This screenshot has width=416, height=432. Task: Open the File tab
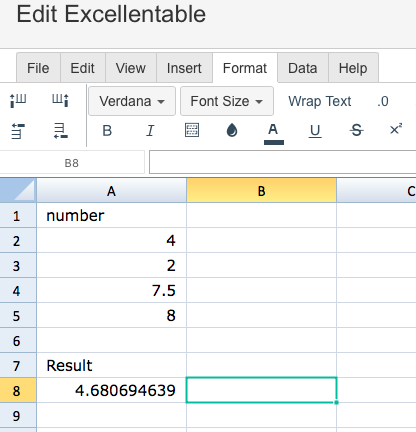(x=38, y=68)
